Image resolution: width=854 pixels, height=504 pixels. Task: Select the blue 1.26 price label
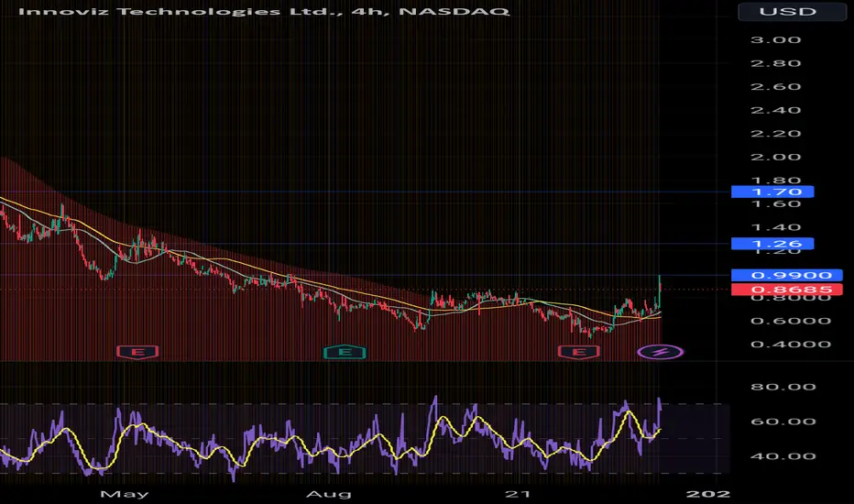(x=772, y=244)
